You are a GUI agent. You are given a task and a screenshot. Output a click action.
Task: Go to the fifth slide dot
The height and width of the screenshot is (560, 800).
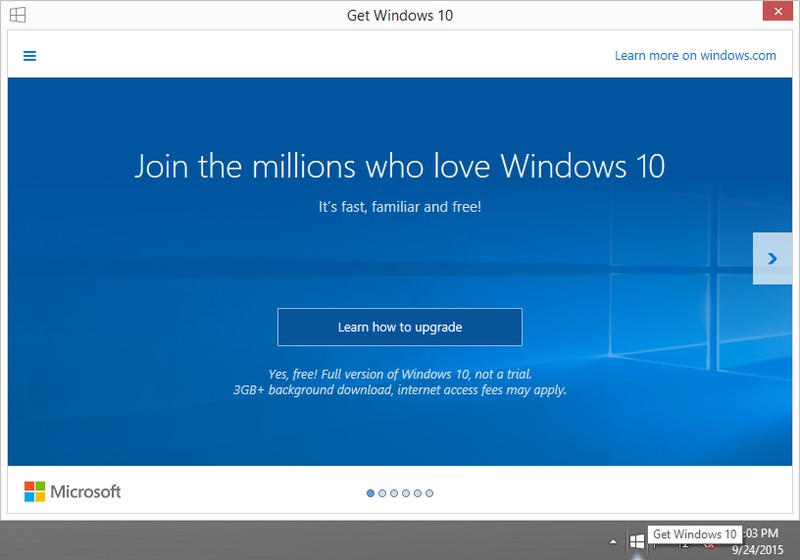[x=418, y=492]
